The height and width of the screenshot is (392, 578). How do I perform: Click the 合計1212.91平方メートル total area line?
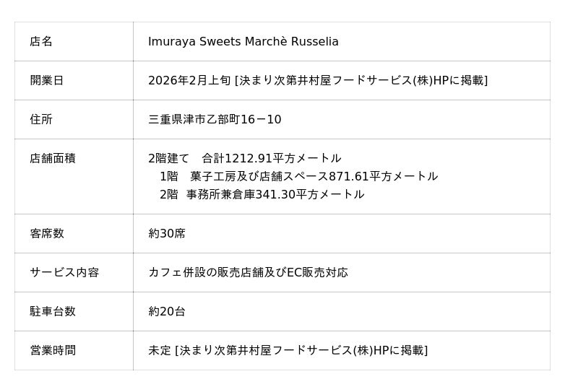[244, 159]
